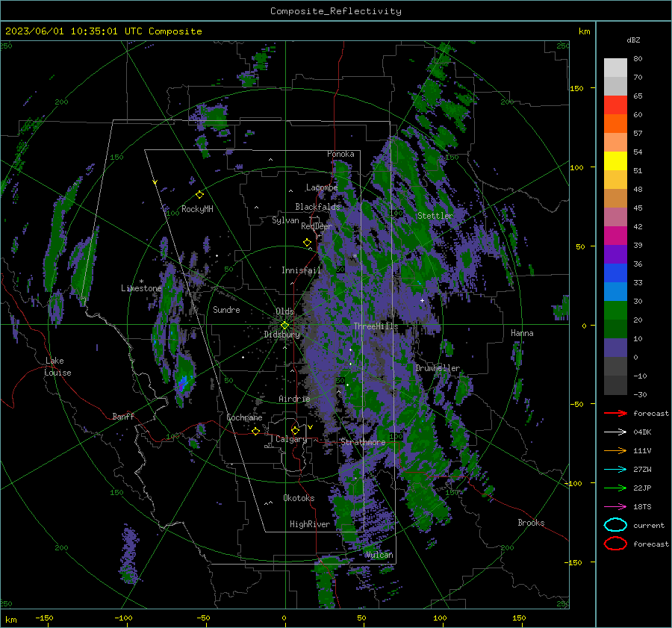
Task: Click the 70 dBZ light grey swatch
Action: [615, 68]
